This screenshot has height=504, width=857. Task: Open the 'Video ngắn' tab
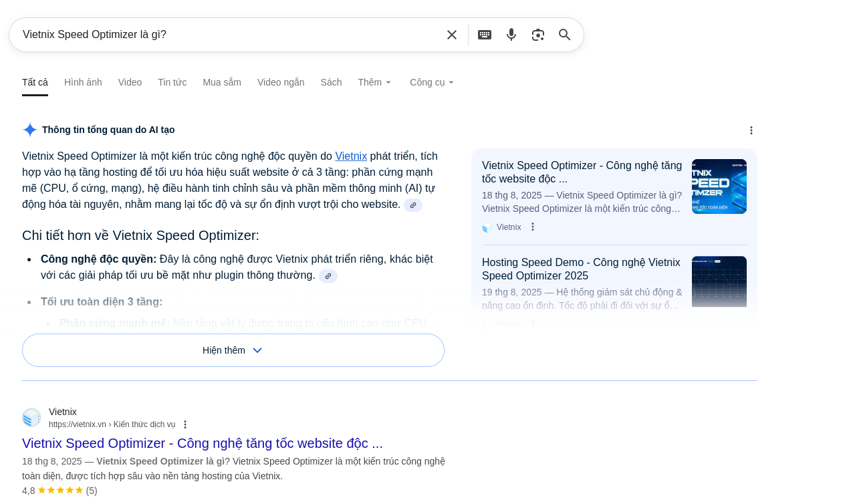(x=281, y=82)
